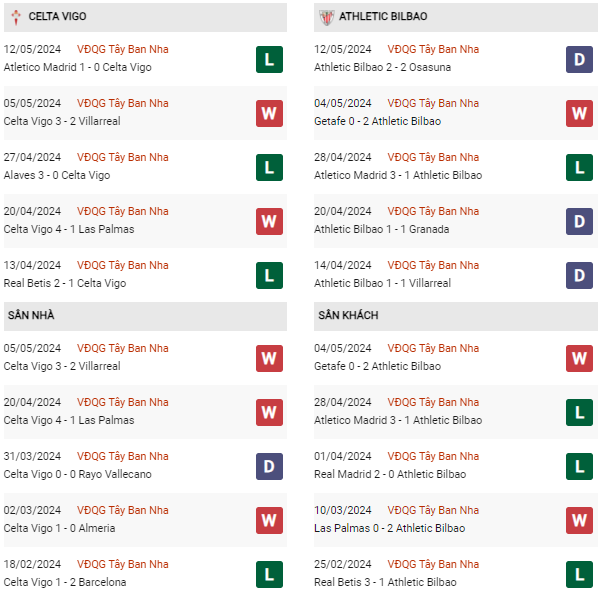Click the W badge for Celta Vigo 4-1 Las Palmas in top list

[x=269, y=221]
